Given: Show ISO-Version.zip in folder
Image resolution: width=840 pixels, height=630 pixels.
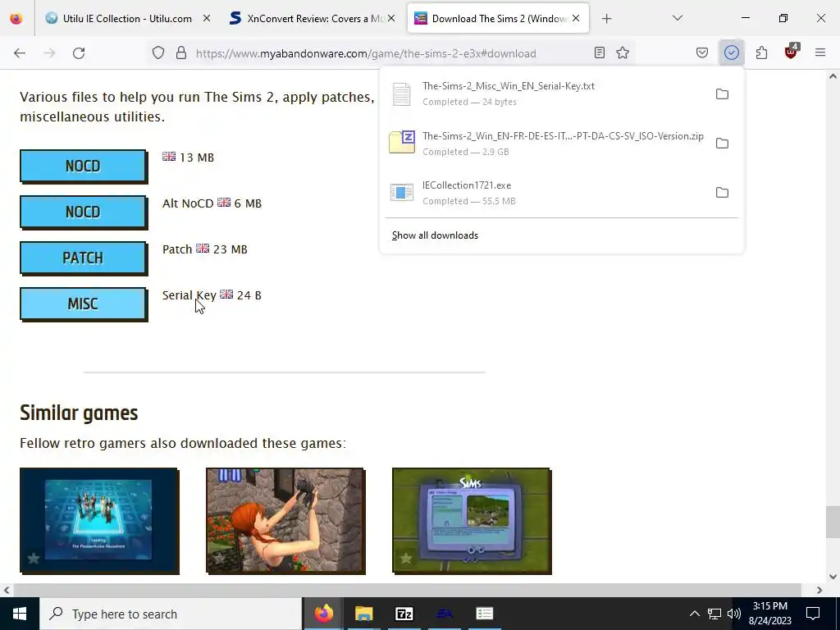Looking at the screenshot, I should pos(722,143).
